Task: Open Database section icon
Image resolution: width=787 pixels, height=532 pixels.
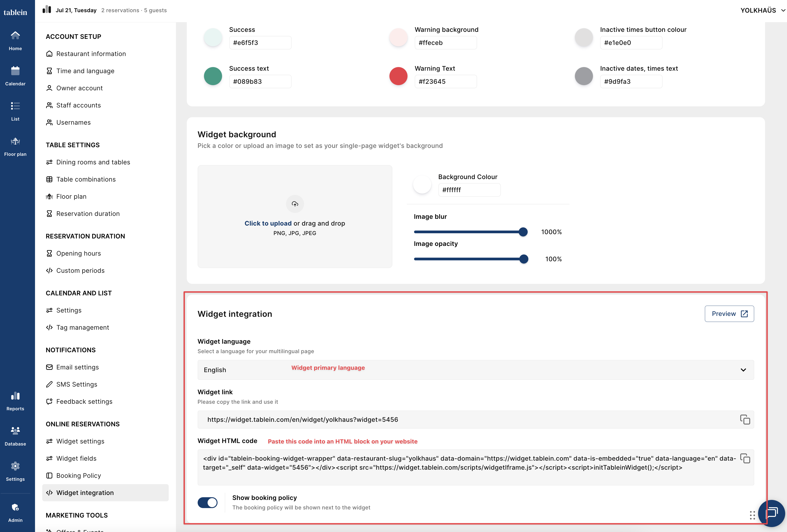Action: pos(15,436)
